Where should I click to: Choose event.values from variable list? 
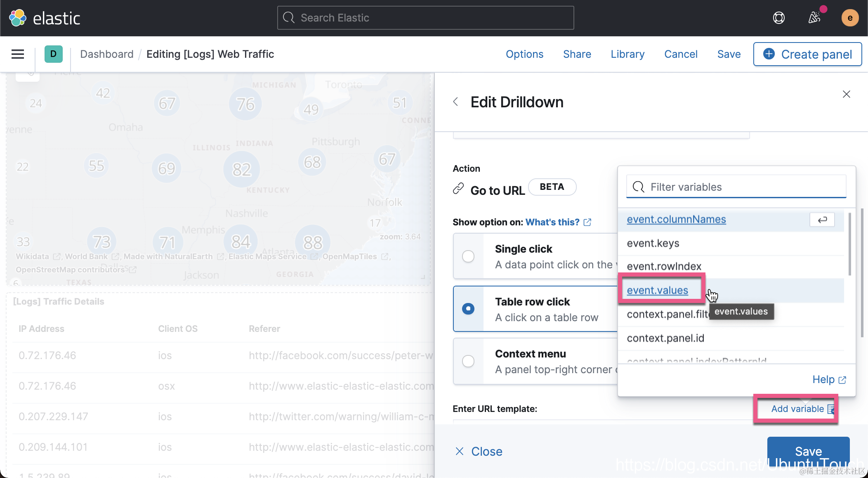657,290
